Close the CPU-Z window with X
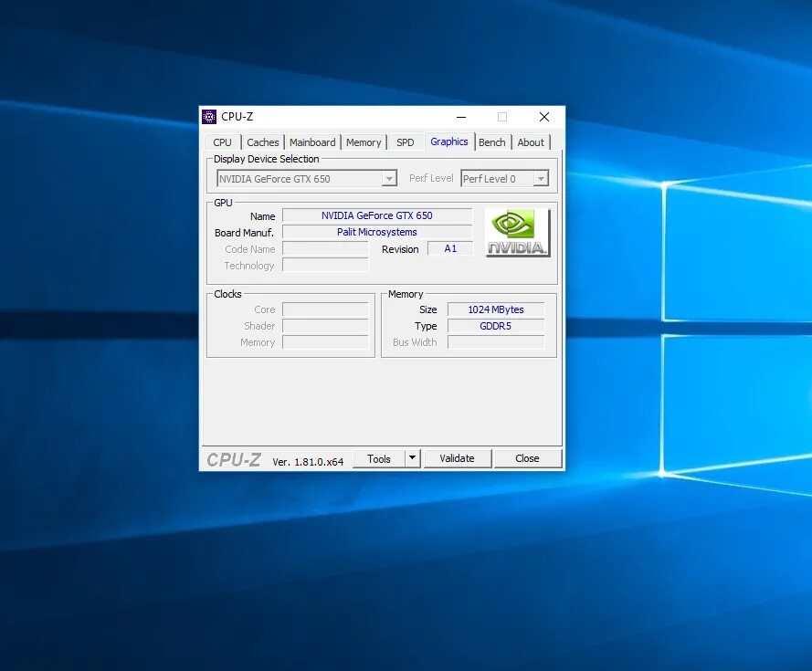This screenshot has height=671, width=812. pyautogui.click(x=544, y=117)
